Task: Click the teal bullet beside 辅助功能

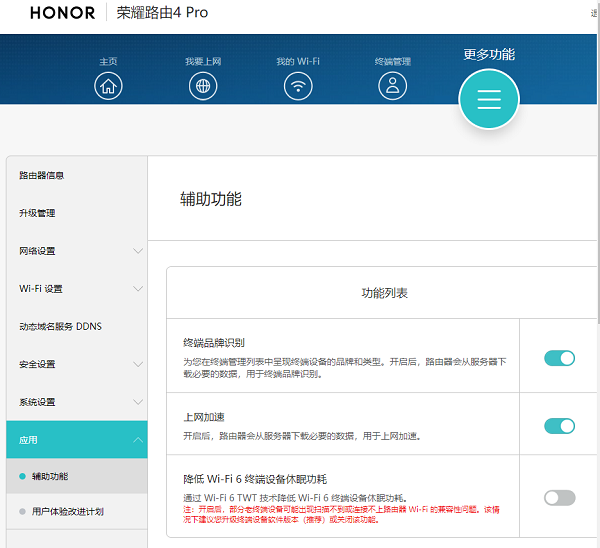Action: coord(22,476)
